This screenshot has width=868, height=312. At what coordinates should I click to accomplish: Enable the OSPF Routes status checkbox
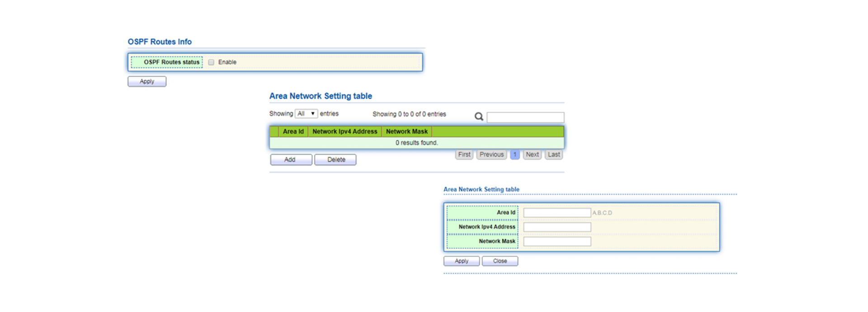[211, 62]
